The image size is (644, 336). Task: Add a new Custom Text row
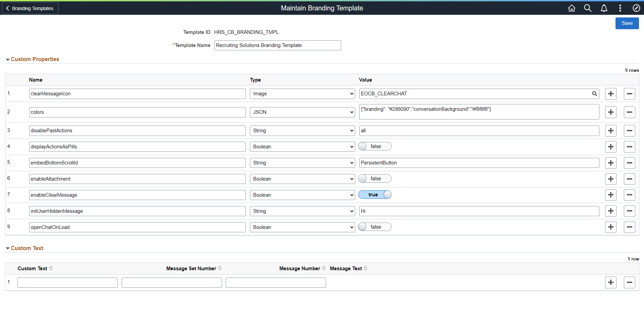tap(610, 282)
